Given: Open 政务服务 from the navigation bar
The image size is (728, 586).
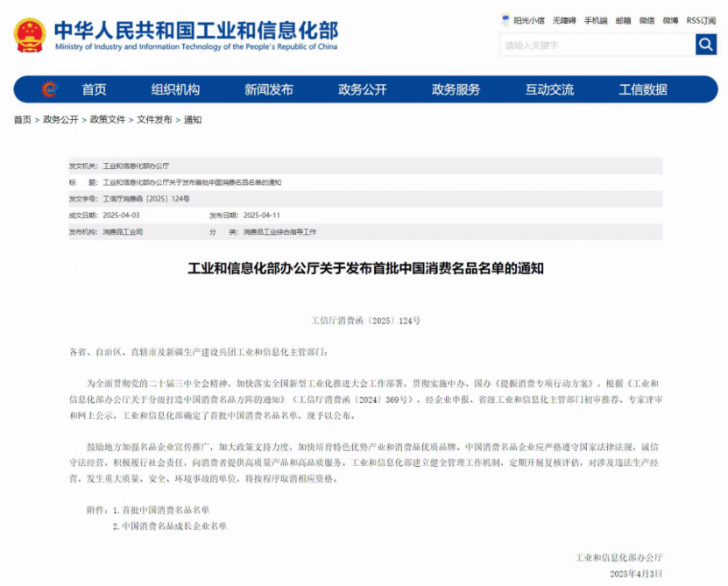Looking at the screenshot, I should (x=456, y=89).
